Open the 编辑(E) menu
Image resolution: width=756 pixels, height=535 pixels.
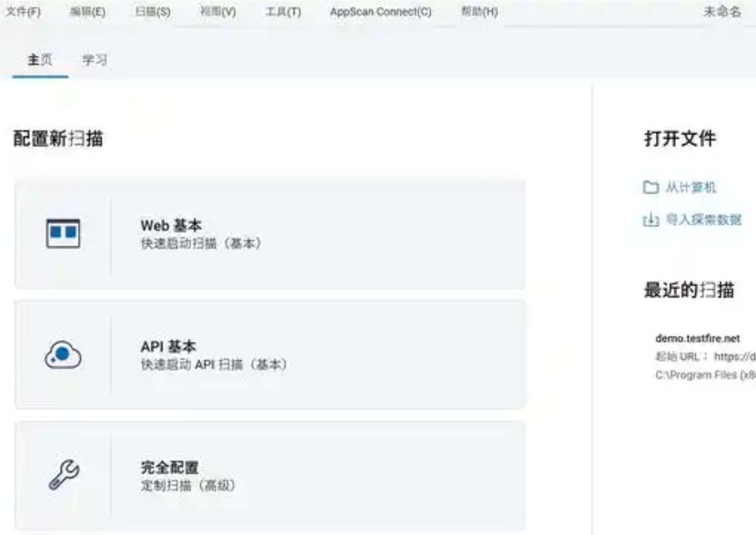87,12
